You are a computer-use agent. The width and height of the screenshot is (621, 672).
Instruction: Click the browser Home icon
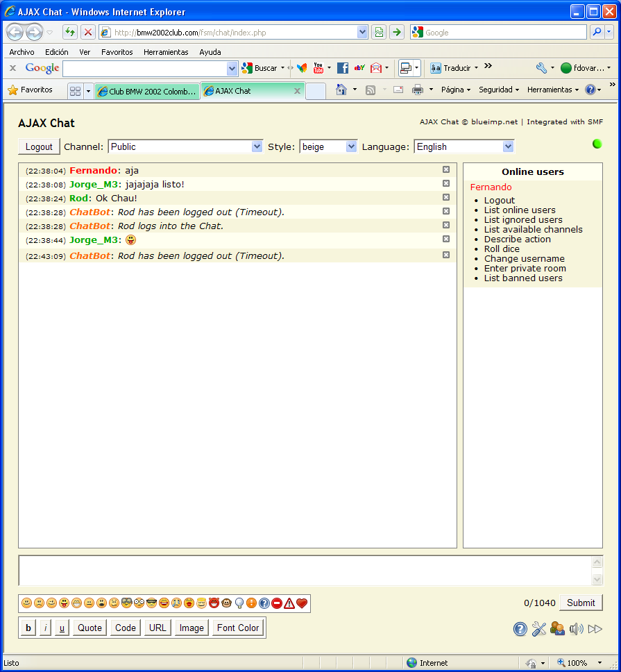[x=341, y=90]
